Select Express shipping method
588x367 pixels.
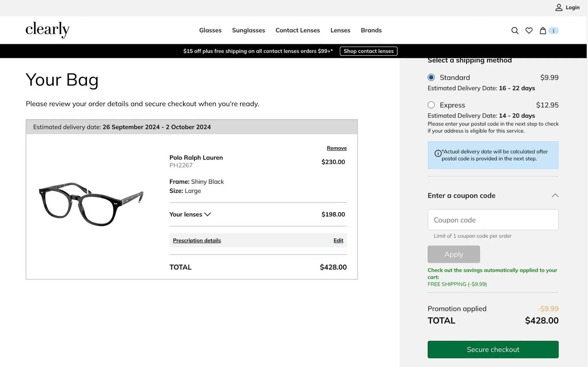tap(431, 105)
